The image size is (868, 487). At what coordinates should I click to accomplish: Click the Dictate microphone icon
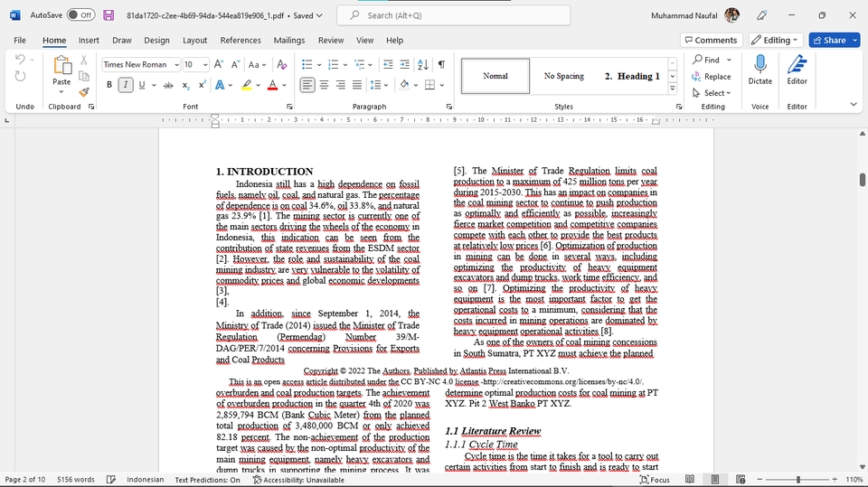click(x=760, y=65)
